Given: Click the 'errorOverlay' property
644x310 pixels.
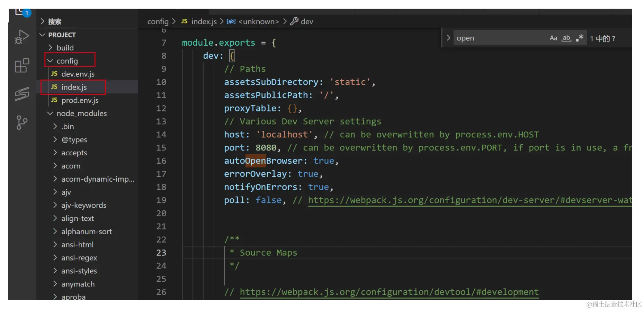Looking at the screenshot, I should pyautogui.click(x=256, y=174).
